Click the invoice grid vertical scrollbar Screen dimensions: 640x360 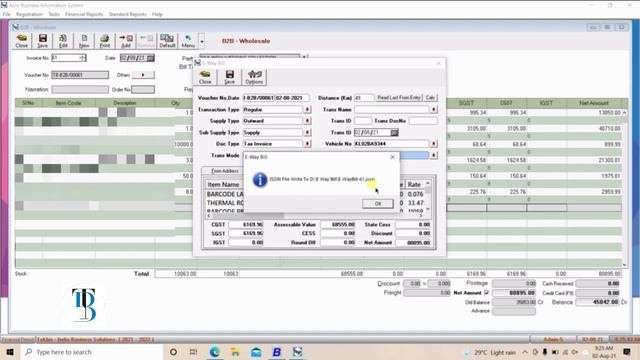click(624, 189)
